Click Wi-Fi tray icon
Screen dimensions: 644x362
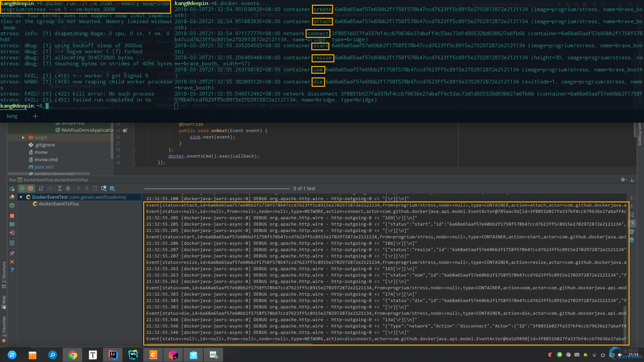(x=594, y=355)
